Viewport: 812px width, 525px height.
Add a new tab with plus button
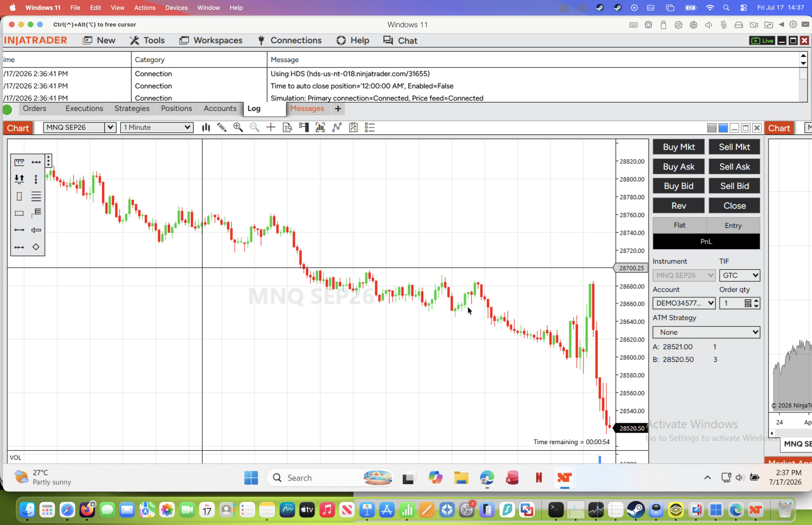[x=338, y=109]
